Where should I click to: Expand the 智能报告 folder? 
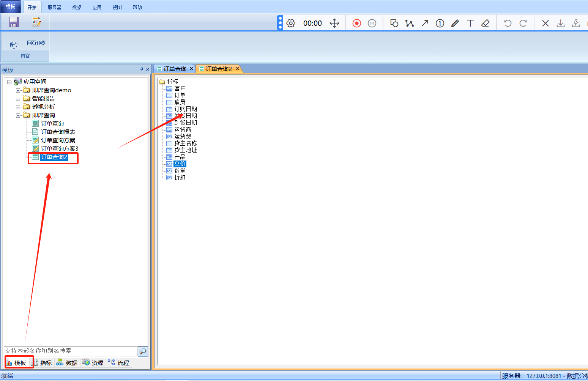tap(18, 99)
